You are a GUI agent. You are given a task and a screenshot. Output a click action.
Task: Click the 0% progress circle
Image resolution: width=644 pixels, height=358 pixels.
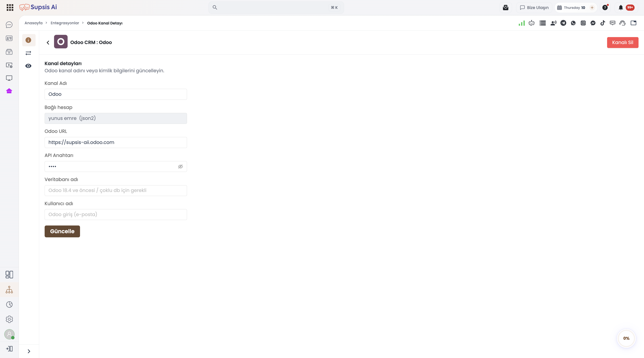(x=626, y=338)
